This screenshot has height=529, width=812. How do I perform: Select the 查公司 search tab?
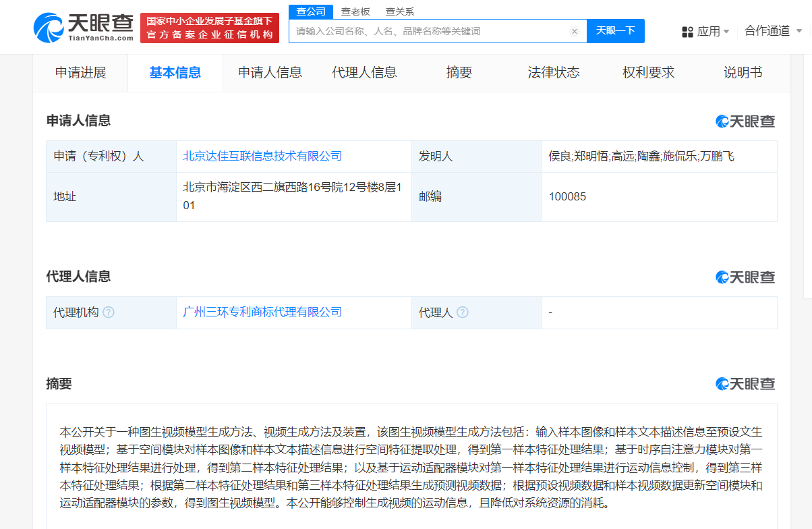[311, 11]
